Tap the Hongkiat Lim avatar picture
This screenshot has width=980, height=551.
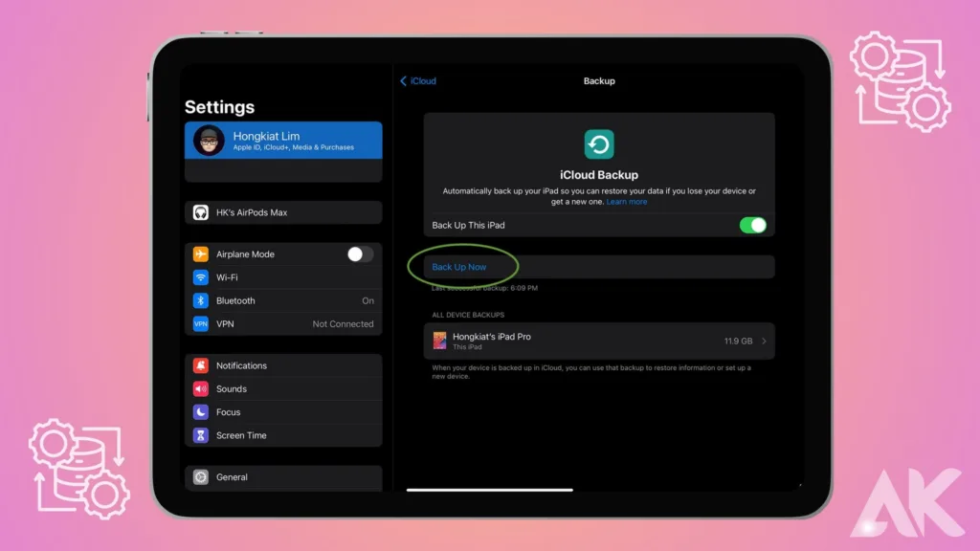coord(209,141)
